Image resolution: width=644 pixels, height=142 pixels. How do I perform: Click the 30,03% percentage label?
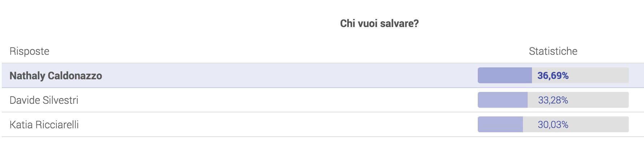click(x=553, y=125)
